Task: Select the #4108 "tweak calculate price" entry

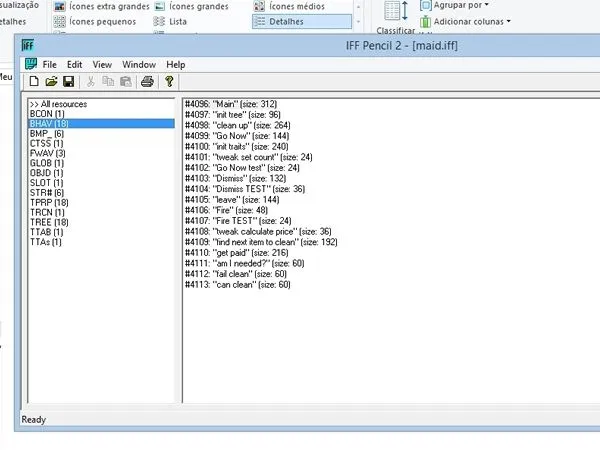Action: tap(258, 232)
